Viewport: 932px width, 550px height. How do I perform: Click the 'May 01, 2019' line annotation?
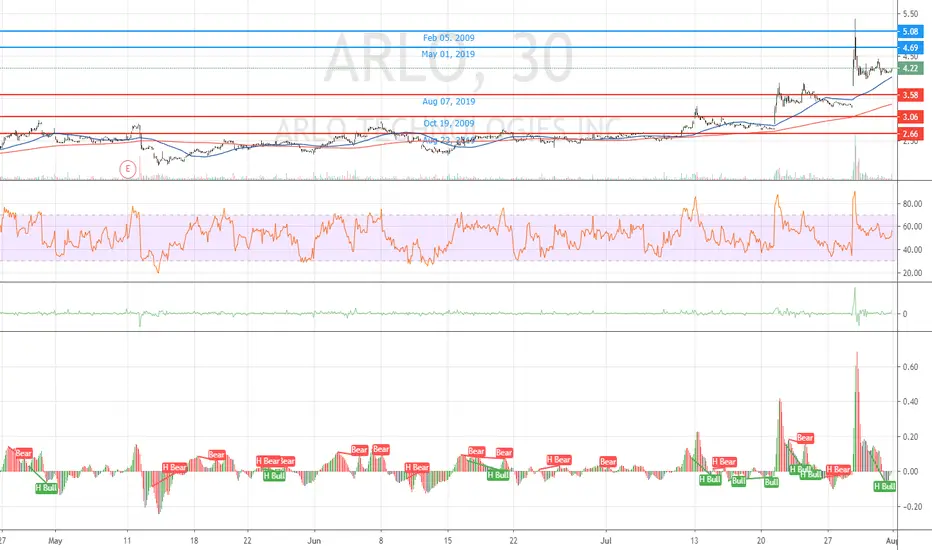(x=448, y=54)
